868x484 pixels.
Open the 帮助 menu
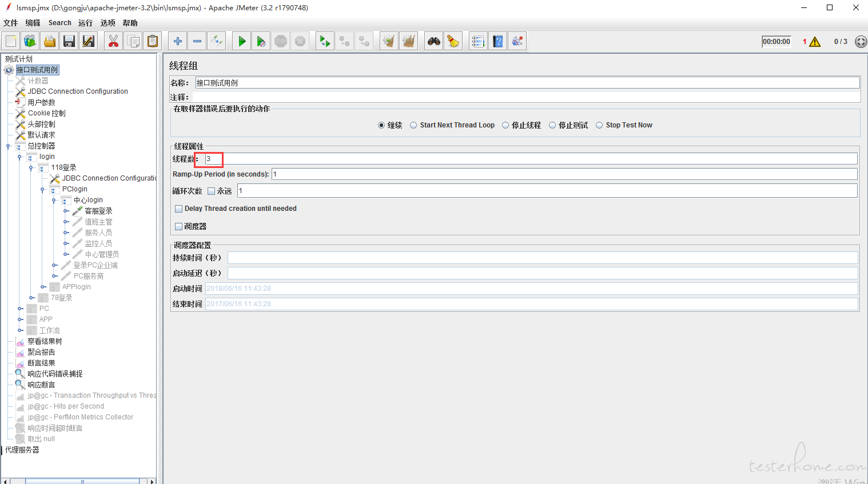pos(130,23)
